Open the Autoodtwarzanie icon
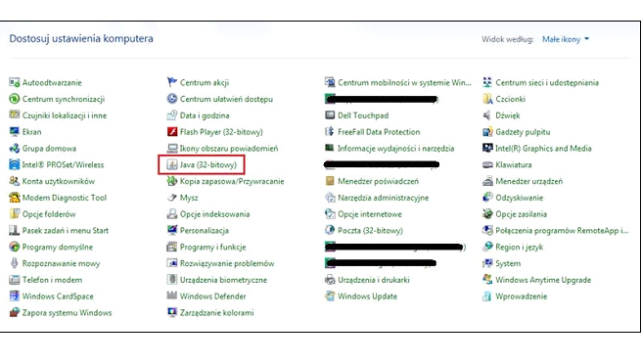Viewport: 642px width, 364px height. [x=15, y=83]
